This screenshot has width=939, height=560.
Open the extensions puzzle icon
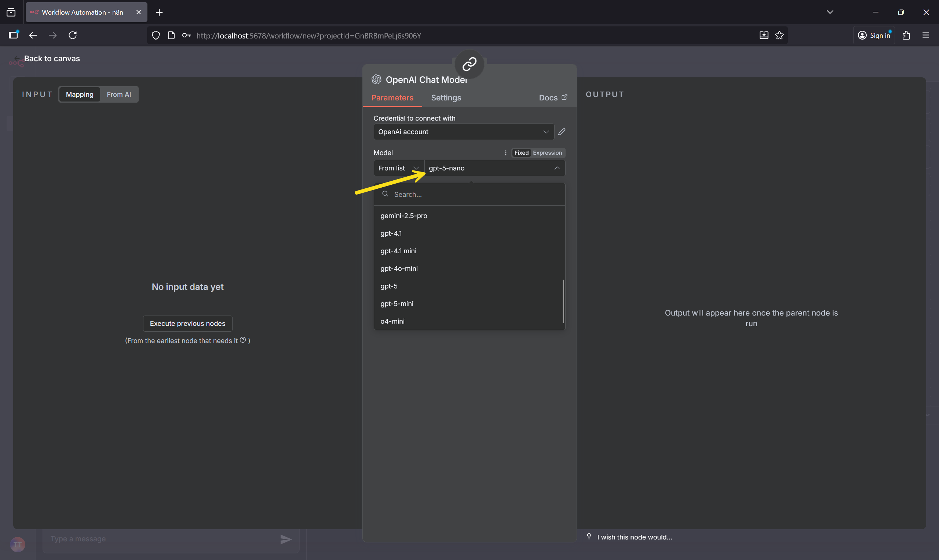[x=906, y=35]
